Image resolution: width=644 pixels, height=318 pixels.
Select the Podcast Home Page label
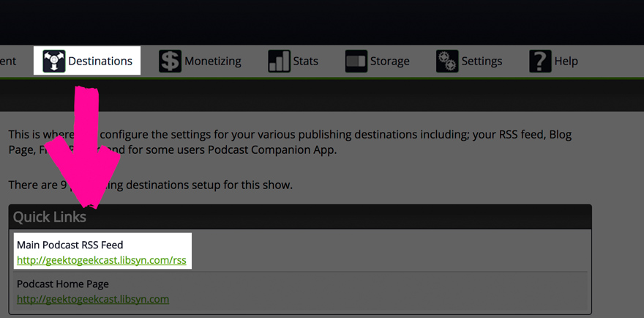[63, 284]
